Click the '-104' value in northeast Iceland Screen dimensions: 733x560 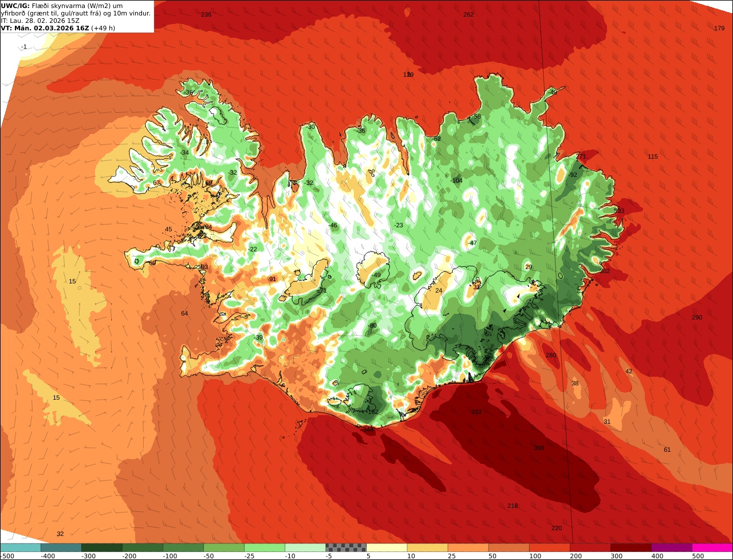(x=456, y=180)
